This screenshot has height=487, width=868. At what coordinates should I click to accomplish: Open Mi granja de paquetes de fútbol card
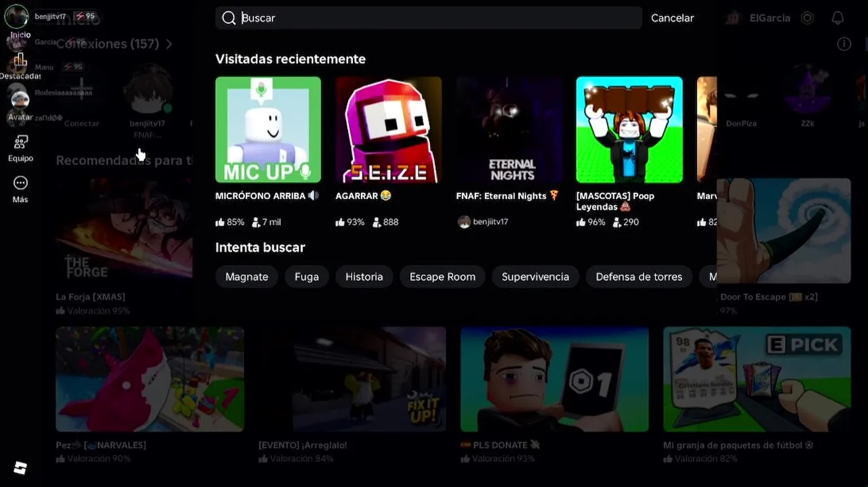tap(757, 396)
